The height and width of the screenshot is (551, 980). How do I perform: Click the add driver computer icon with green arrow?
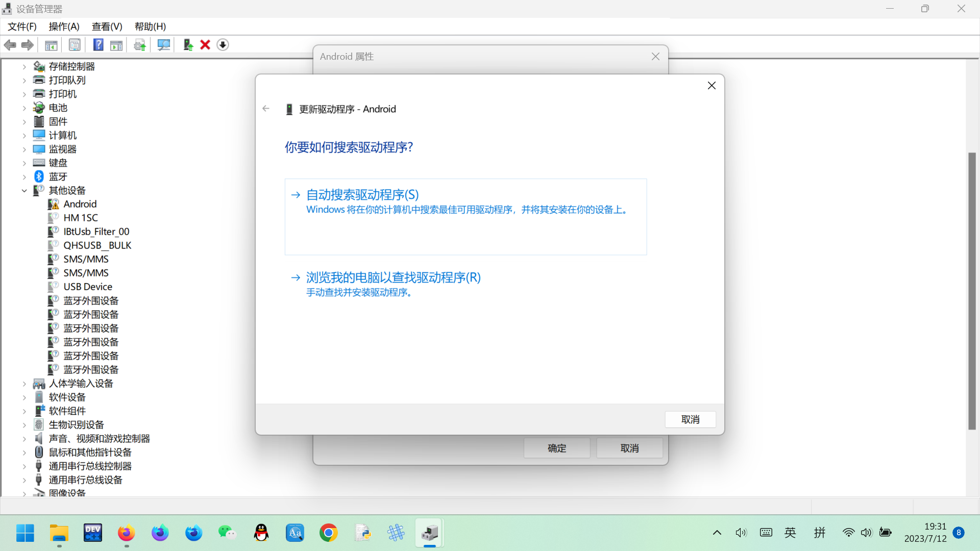188,45
